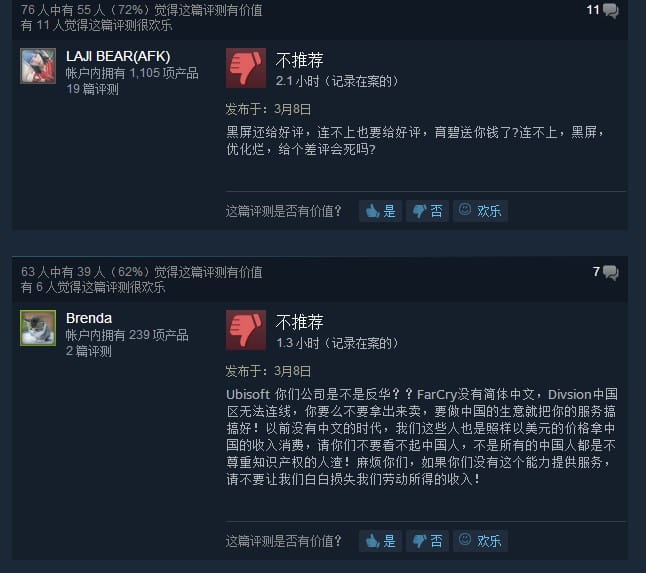The width and height of the screenshot is (646, 573).
Task: Click the red thumbs-down icon on LAJI BEAR's review
Action: pos(246,68)
